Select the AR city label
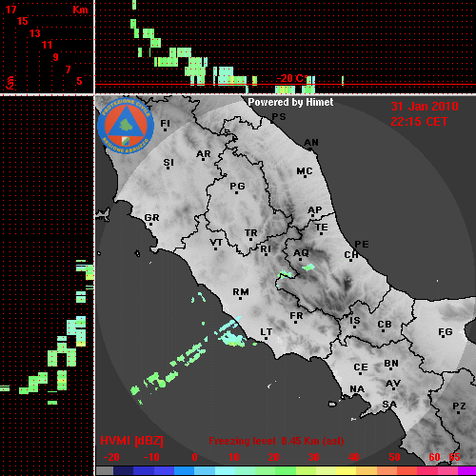476x476 pixels. pos(204,154)
